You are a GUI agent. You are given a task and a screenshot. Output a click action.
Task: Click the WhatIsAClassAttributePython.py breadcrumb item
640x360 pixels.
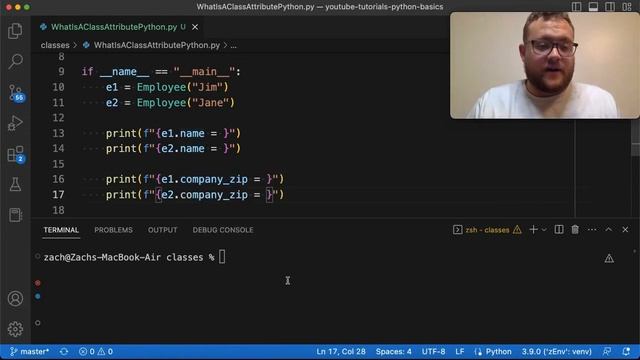[157, 45]
